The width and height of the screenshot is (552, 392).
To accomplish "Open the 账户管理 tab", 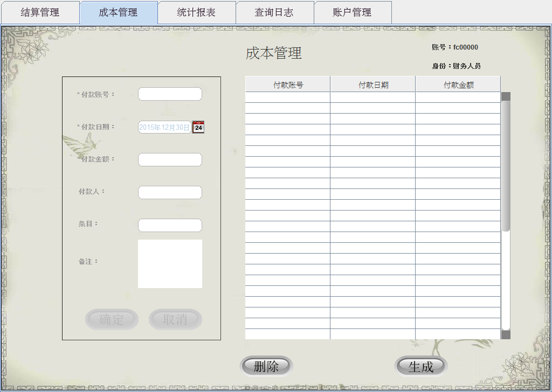I will coord(354,12).
